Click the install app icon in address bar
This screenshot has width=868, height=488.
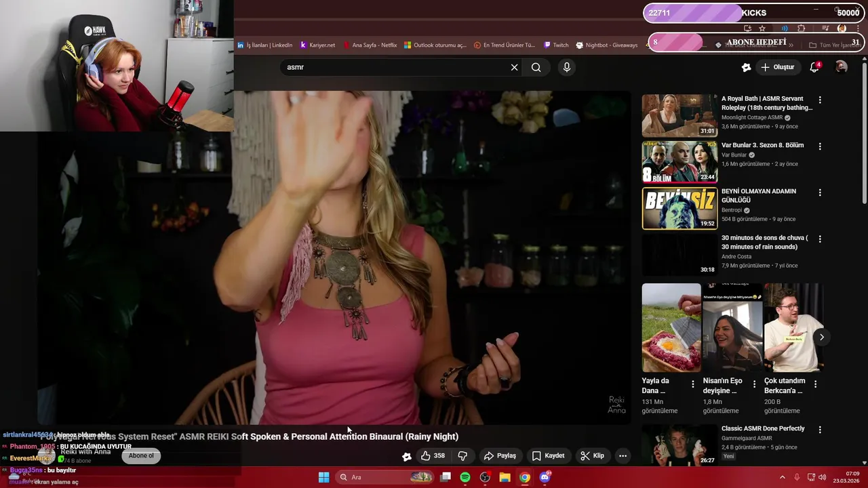[x=747, y=28]
